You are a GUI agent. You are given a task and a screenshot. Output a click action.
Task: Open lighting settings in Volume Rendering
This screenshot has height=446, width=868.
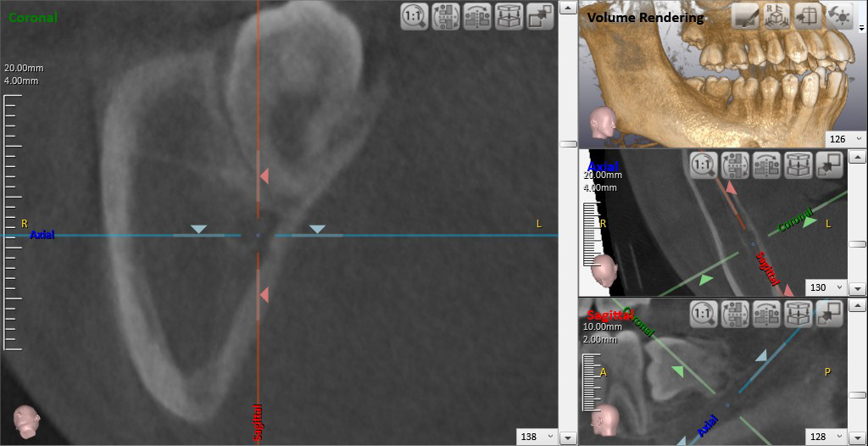coord(839,16)
